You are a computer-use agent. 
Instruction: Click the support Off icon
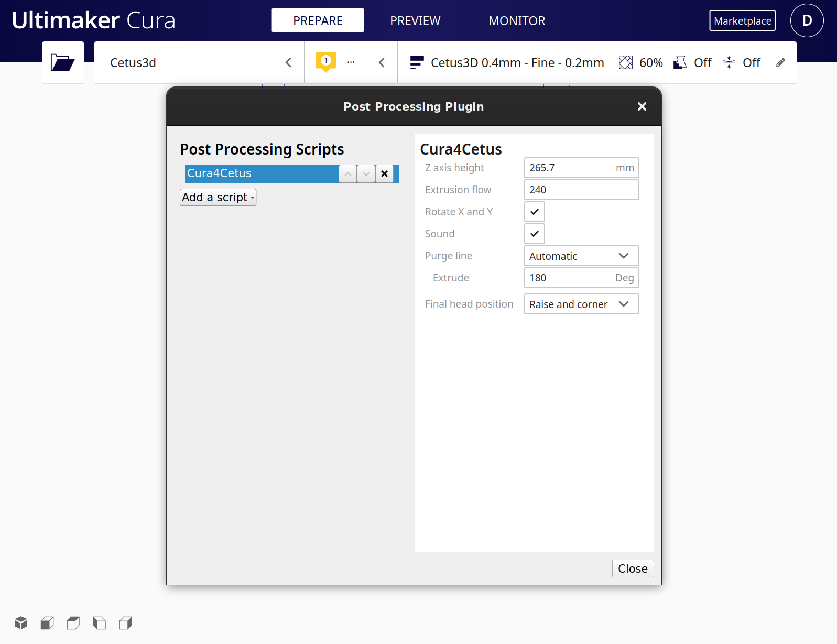coord(680,63)
